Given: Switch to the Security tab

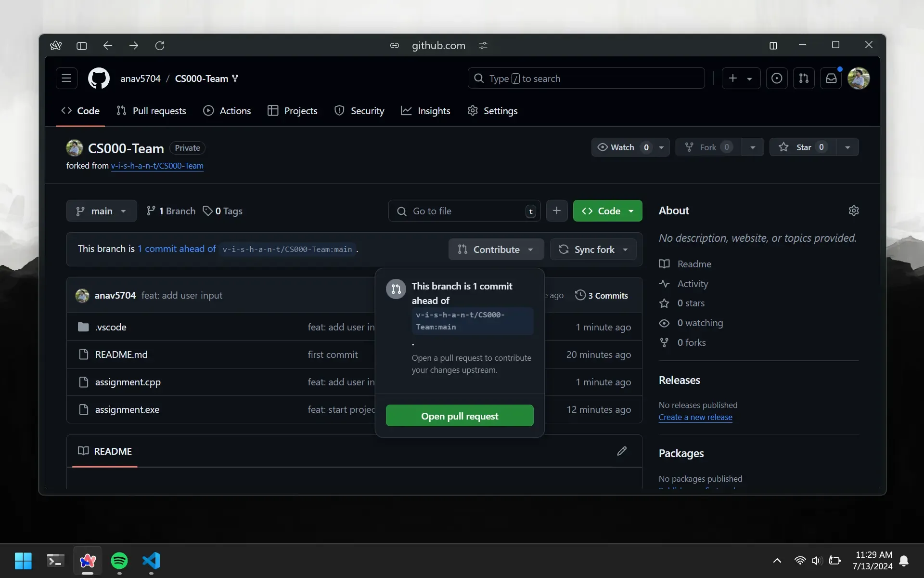Looking at the screenshot, I should 359,111.
